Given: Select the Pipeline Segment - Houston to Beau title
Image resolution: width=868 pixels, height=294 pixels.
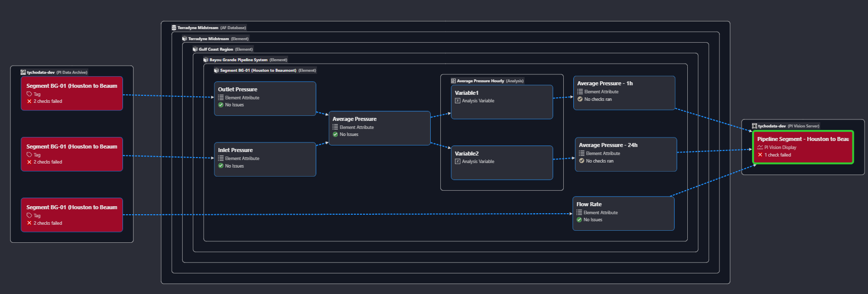Looking at the screenshot, I should (803, 139).
